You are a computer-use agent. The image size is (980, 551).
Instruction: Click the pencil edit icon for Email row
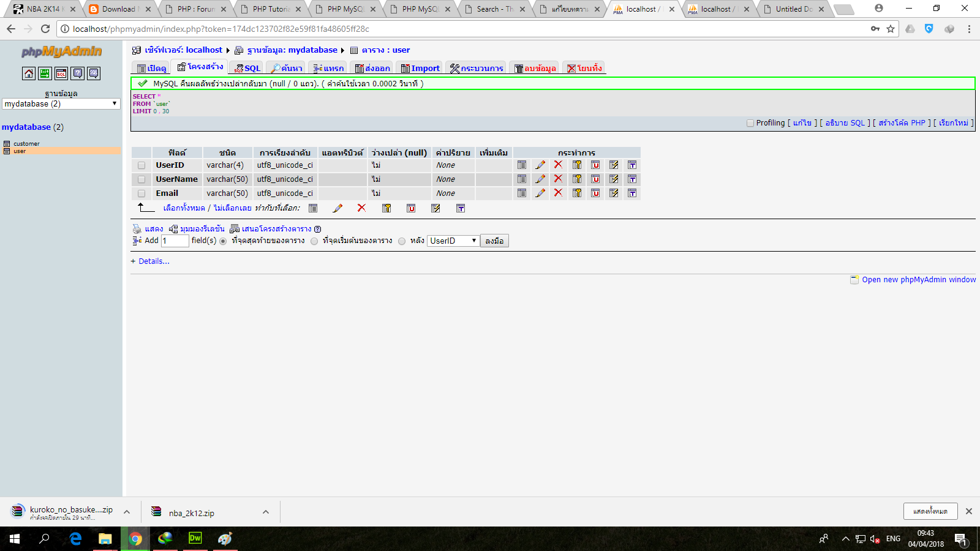pyautogui.click(x=540, y=193)
